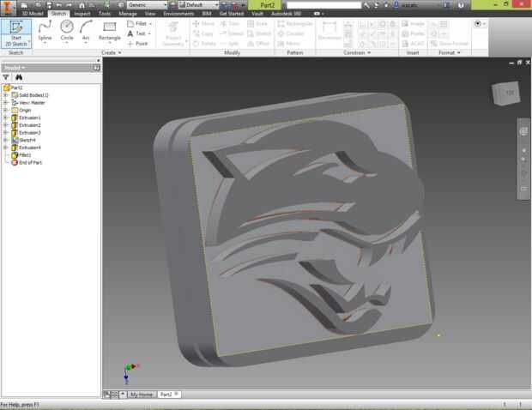
Task: Open the Tools ribbon tab
Action: tap(105, 14)
